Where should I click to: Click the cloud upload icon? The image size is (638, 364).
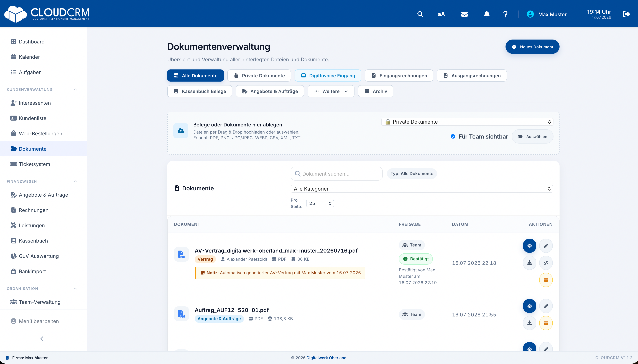181,131
